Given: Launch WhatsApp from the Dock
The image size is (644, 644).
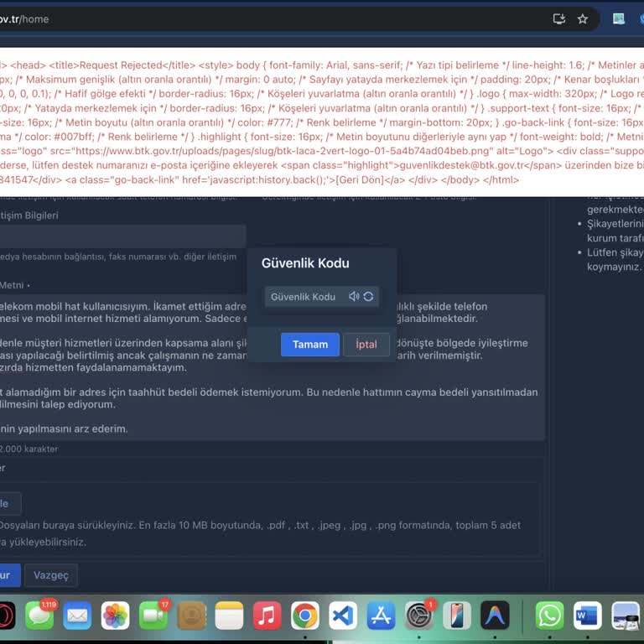Looking at the screenshot, I should click(549, 615).
